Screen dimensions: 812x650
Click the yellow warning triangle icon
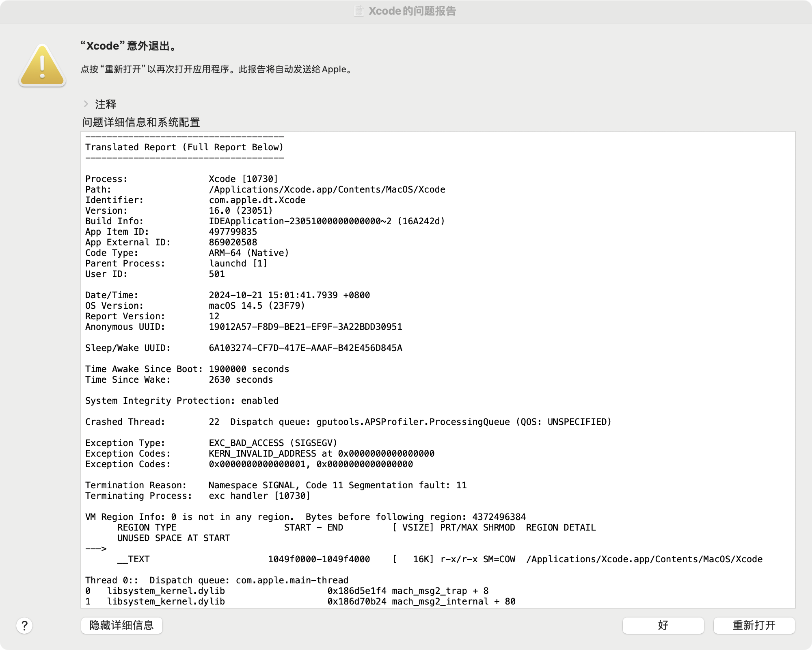pyautogui.click(x=42, y=65)
